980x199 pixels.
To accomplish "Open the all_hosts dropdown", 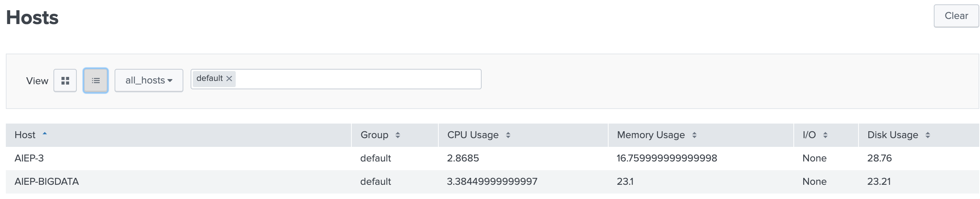I will pos(149,81).
